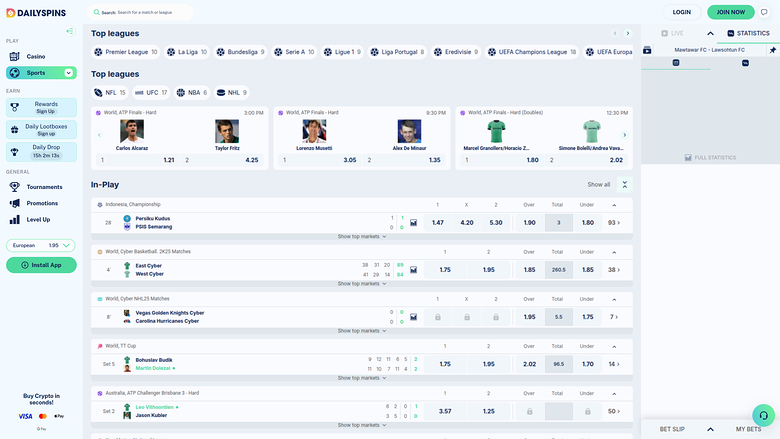The image size is (780, 439).
Task: Show top markets under Persiku Kudus match
Action: 362,237
